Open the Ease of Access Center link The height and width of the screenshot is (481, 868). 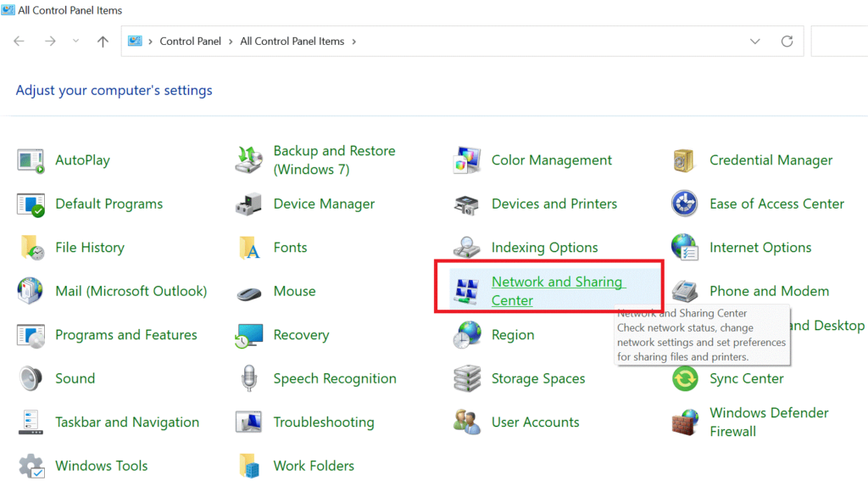point(776,204)
